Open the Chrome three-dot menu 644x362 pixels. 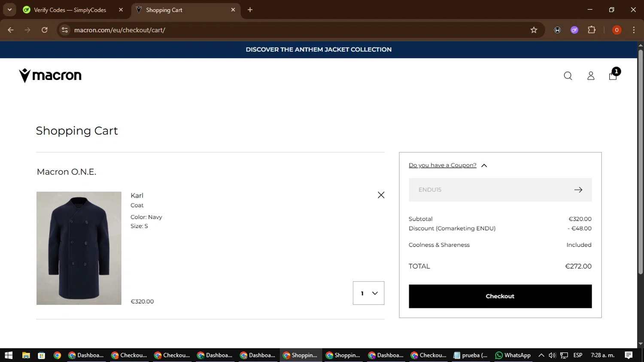(634, 30)
